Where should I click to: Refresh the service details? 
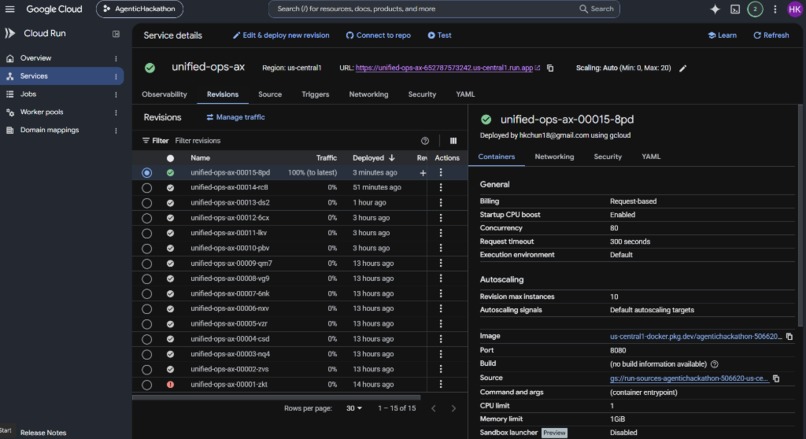tap(771, 35)
